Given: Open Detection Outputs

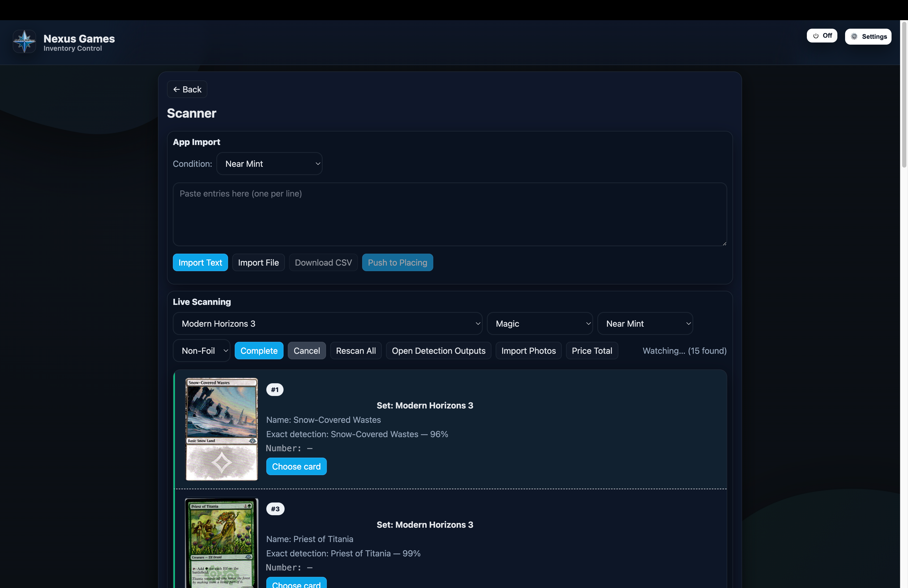Looking at the screenshot, I should click(438, 351).
